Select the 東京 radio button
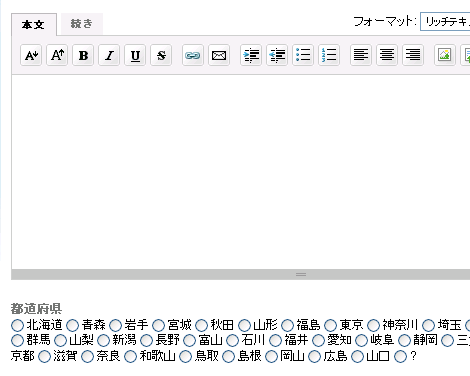The image size is (470, 376). [x=330, y=325]
